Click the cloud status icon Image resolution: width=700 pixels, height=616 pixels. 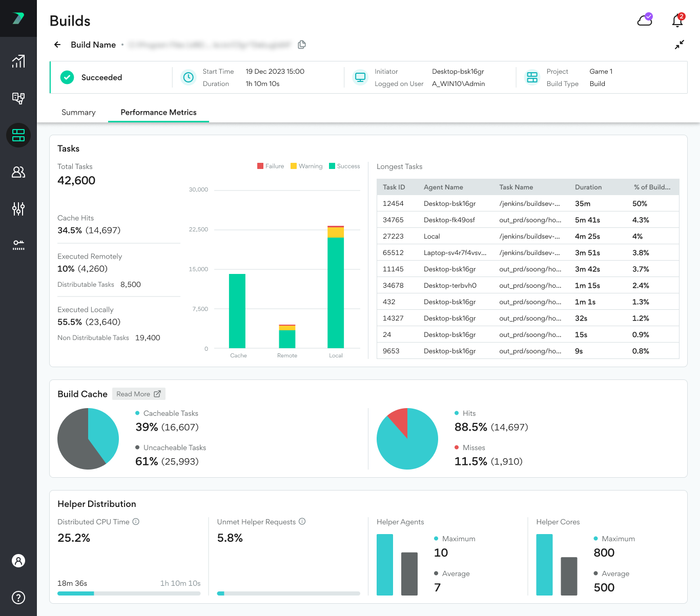(x=644, y=20)
